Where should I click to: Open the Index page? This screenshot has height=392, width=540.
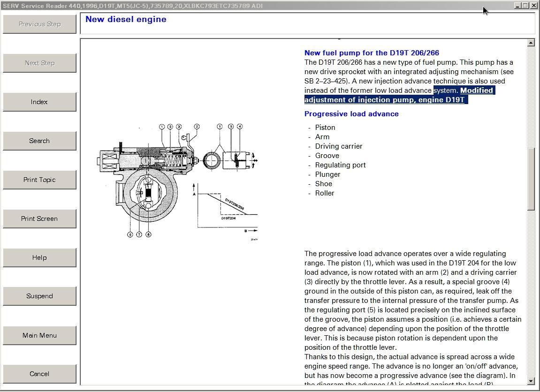(x=39, y=102)
